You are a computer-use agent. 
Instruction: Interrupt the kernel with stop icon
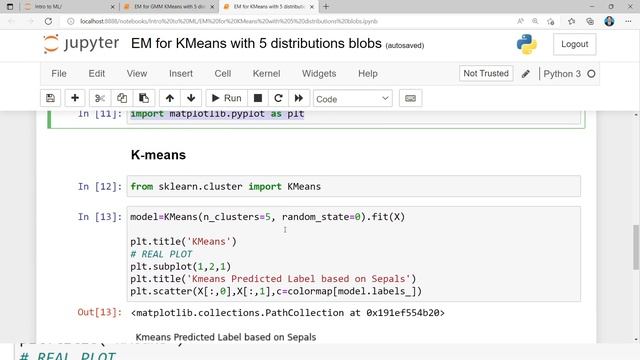tap(258, 98)
